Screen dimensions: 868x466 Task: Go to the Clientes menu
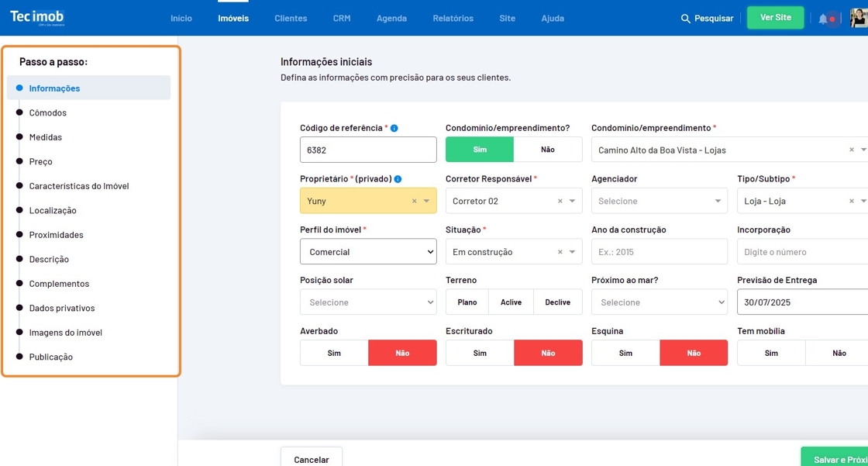pos(291,18)
